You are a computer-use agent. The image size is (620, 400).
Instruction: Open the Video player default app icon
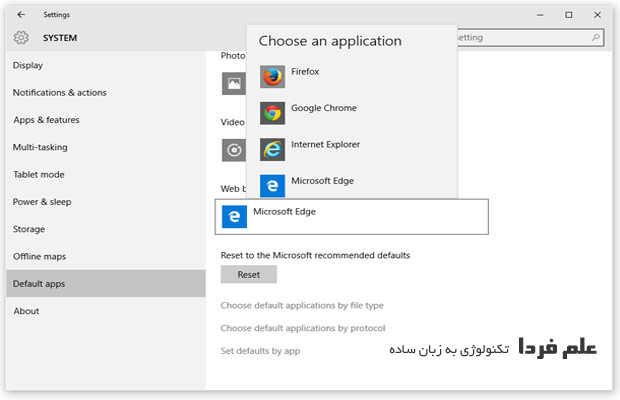click(x=233, y=150)
